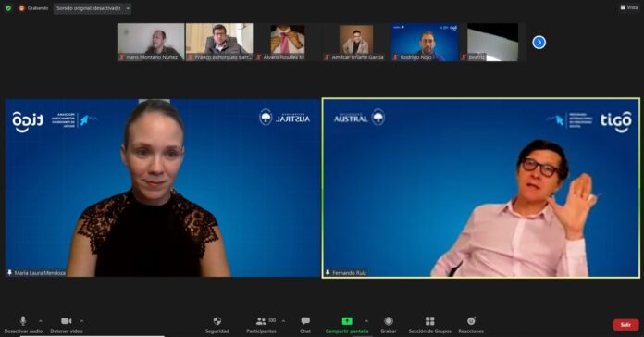Select Hans Montaño Nuñez video thumbnail

click(151, 42)
